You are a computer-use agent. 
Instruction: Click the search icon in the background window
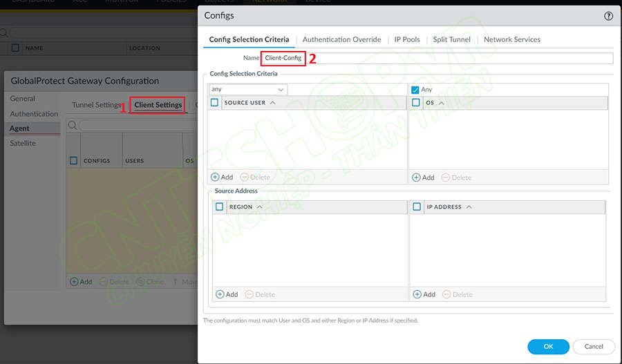point(3,32)
